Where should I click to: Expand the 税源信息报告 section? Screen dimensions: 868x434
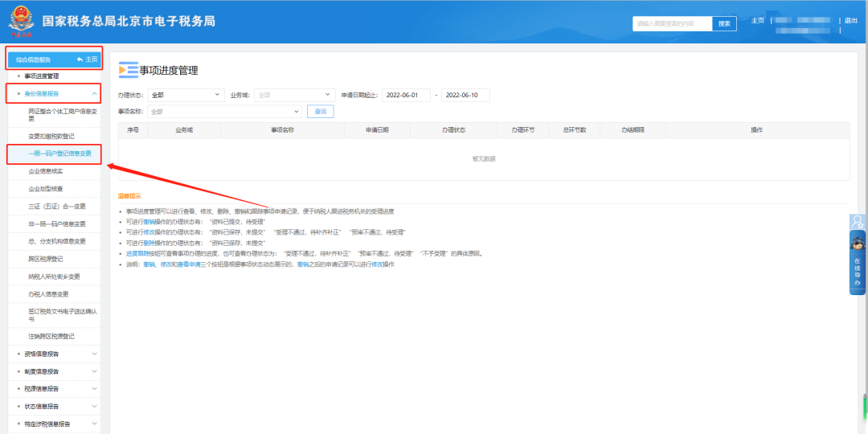(94, 389)
